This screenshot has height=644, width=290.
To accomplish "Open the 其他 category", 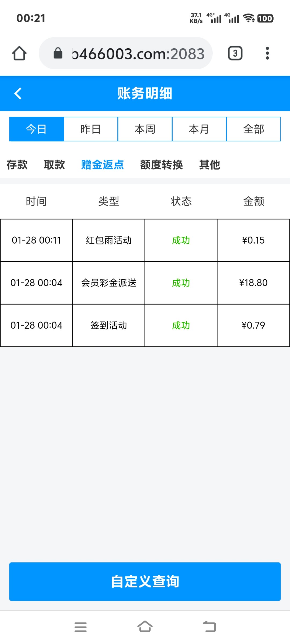I will (209, 165).
